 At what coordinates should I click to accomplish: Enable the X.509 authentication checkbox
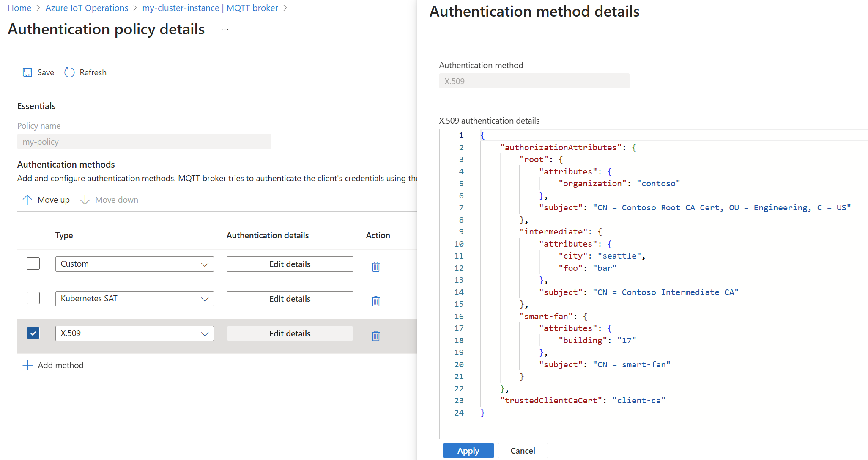coord(33,333)
